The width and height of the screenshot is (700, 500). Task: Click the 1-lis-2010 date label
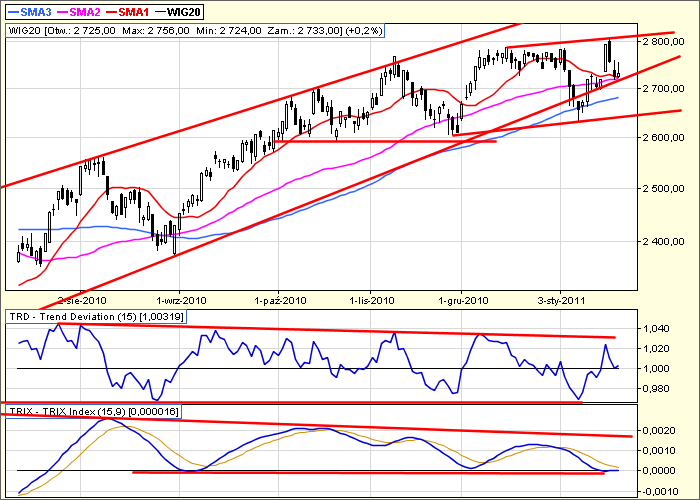coord(372,300)
